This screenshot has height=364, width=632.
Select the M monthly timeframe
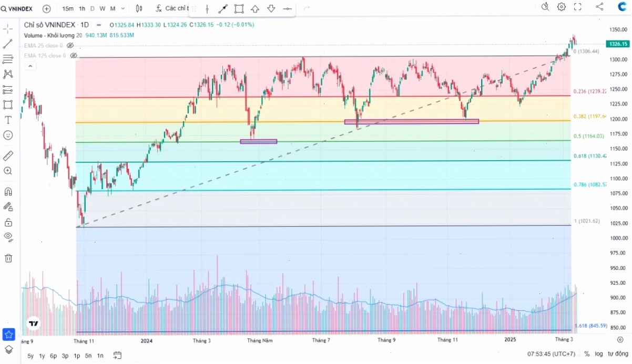coord(113,8)
